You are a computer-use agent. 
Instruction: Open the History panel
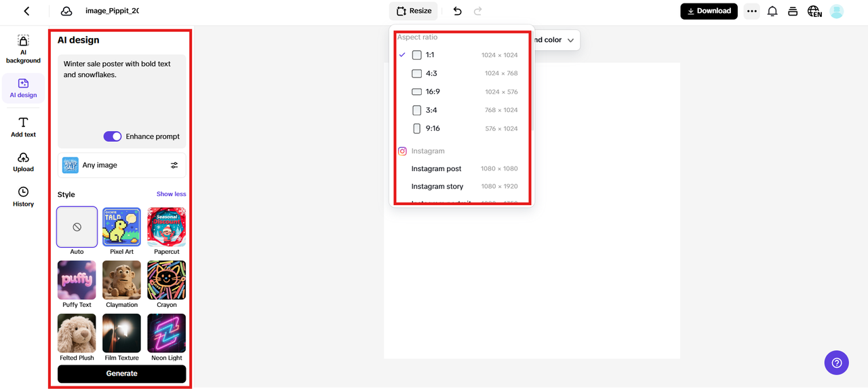point(23,196)
